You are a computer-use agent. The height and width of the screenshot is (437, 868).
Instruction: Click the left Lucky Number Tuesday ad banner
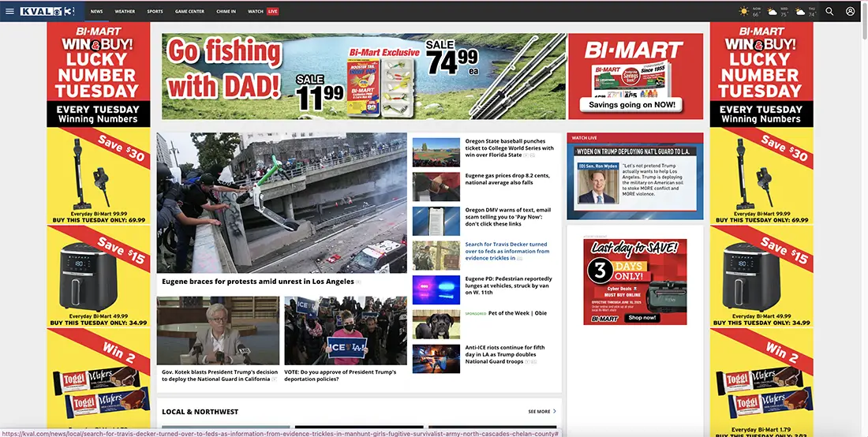coord(98,74)
